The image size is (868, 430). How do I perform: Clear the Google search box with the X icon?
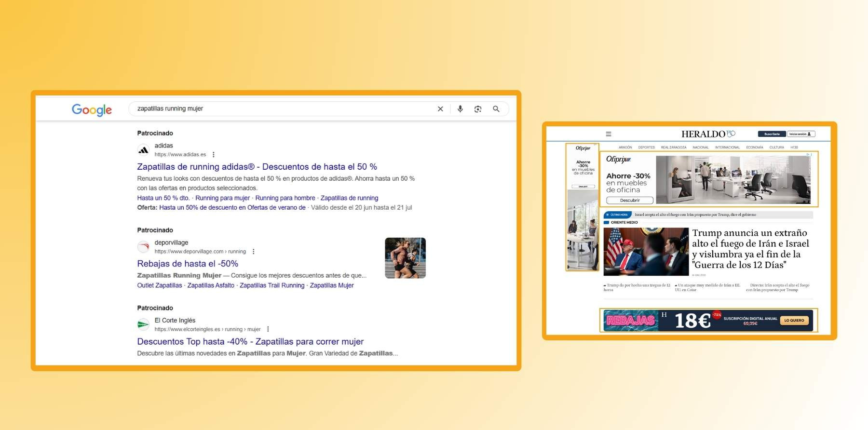pos(440,109)
